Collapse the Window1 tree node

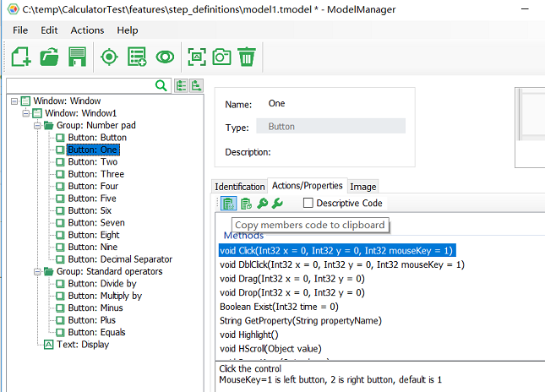(x=26, y=113)
